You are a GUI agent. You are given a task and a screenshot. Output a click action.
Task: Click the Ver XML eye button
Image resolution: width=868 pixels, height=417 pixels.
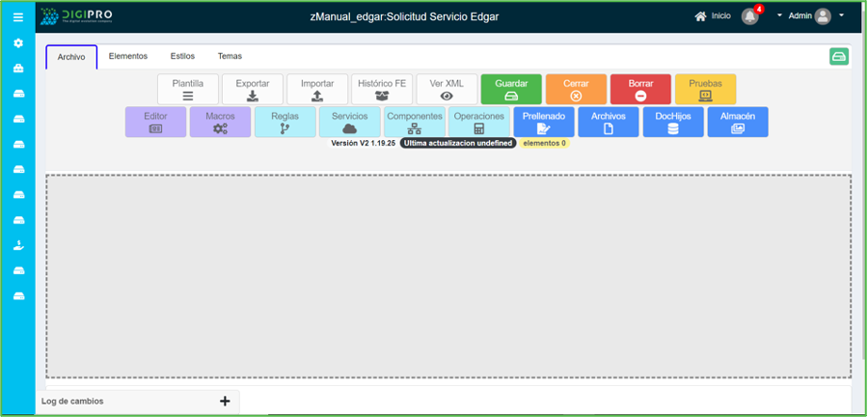447,90
